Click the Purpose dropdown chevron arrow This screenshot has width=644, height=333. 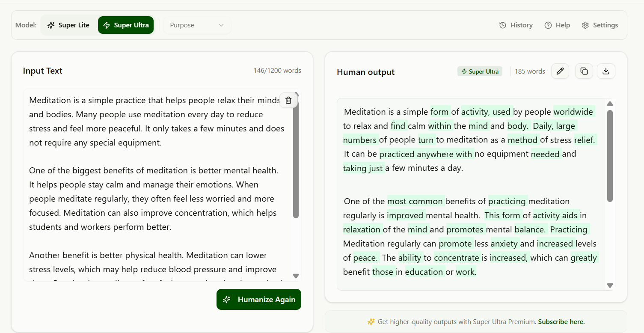(x=221, y=25)
